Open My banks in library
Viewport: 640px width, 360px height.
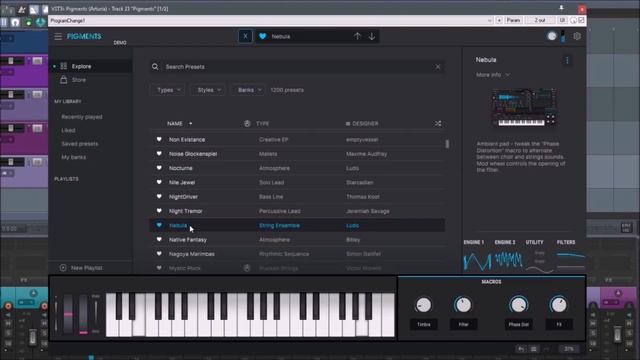[73, 157]
